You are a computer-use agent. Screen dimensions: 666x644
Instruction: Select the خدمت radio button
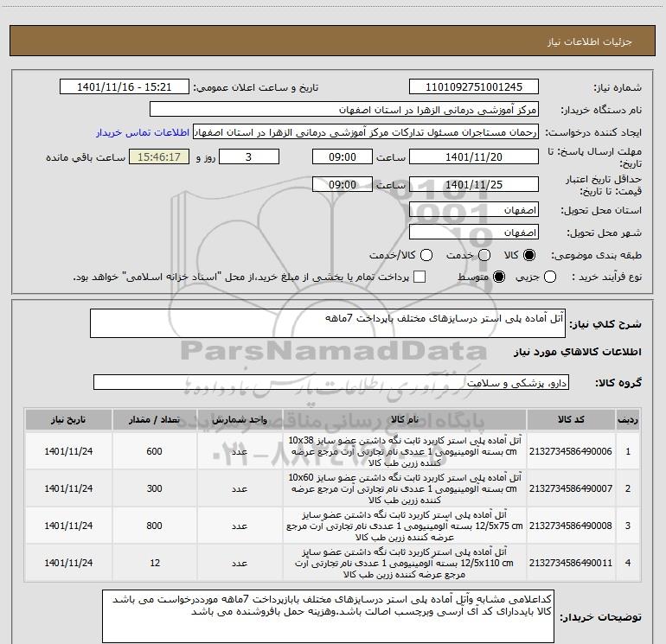(x=484, y=255)
